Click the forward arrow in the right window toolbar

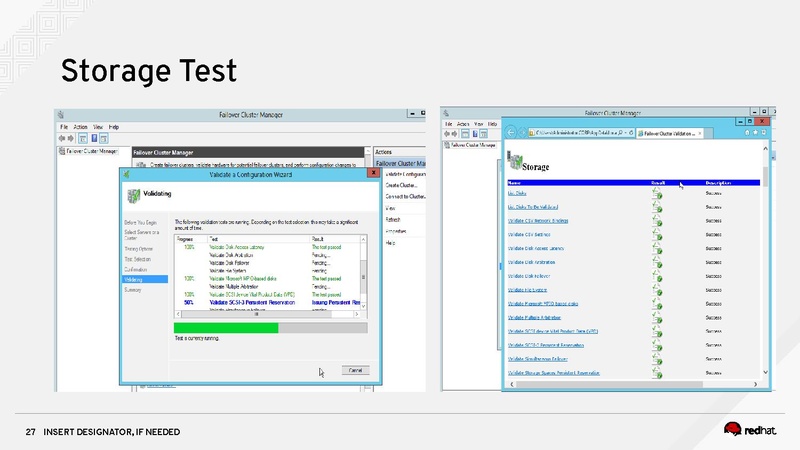click(455, 134)
